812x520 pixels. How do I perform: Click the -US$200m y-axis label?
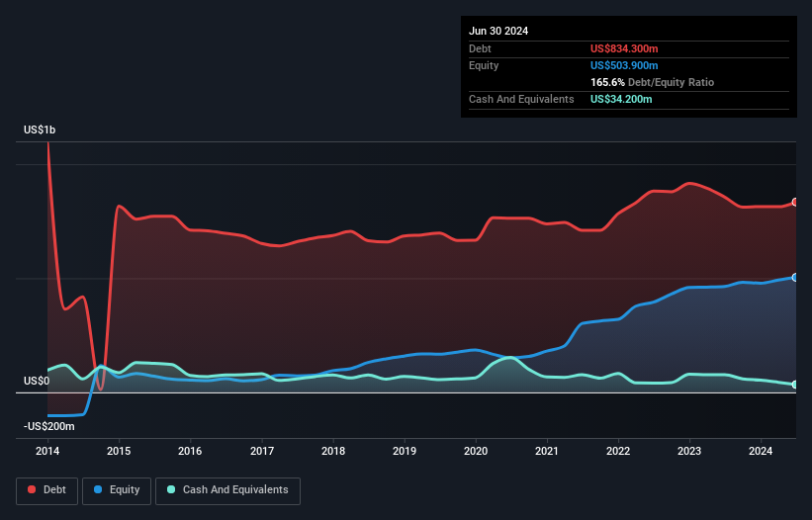point(49,426)
